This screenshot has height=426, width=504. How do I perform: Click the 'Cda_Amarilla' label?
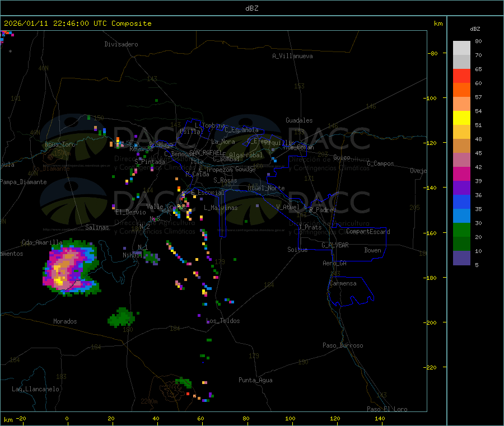click(x=42, y=242)
